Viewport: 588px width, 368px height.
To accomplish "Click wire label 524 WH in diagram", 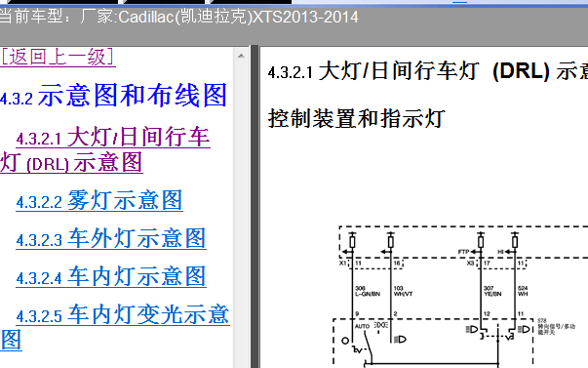I will (x=523, y=291).
